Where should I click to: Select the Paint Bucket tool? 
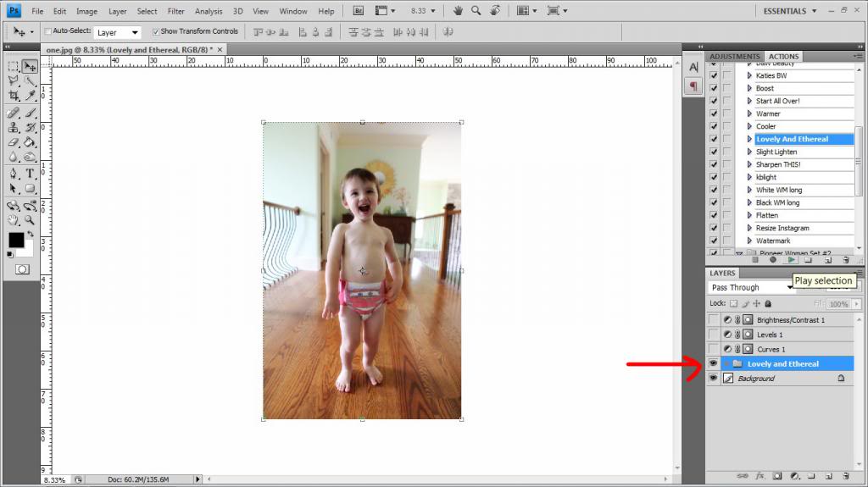tap(30, 142)
